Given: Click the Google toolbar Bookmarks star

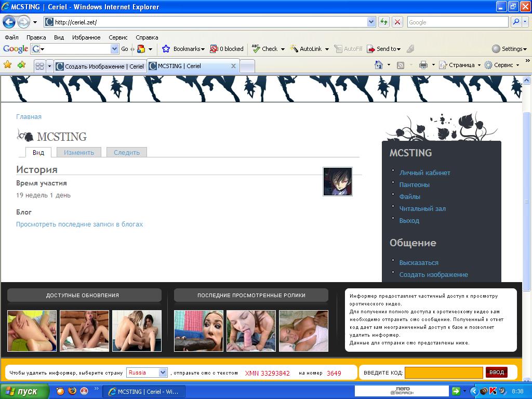Looking at the screenshot, I should click(x=166, y=49).
